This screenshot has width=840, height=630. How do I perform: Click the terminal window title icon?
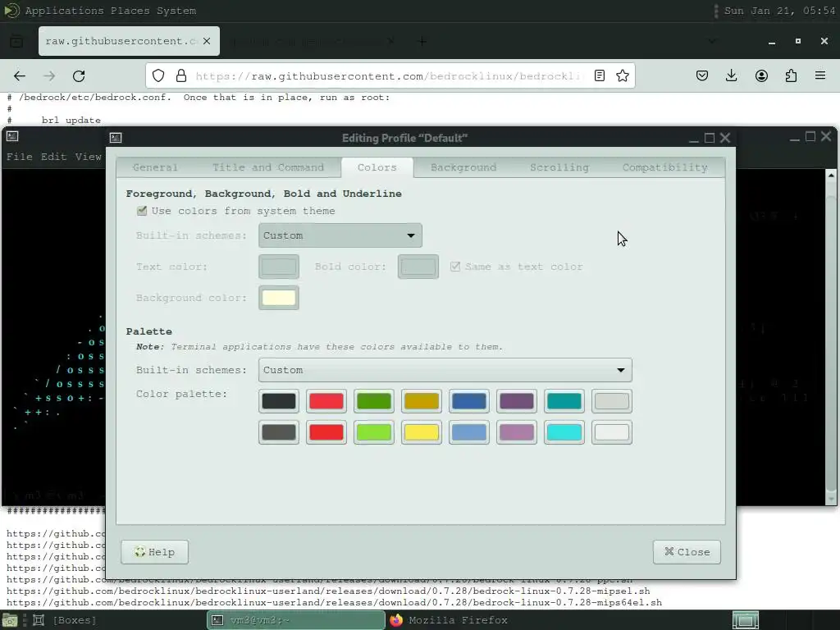pyautogui.click(x=12, y=136)
